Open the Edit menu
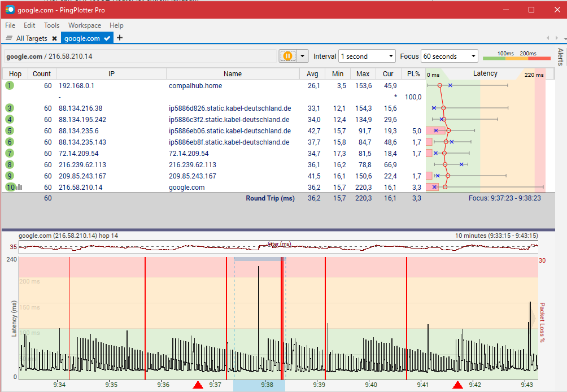Viewport: 567px width, 392px height. 29,25
